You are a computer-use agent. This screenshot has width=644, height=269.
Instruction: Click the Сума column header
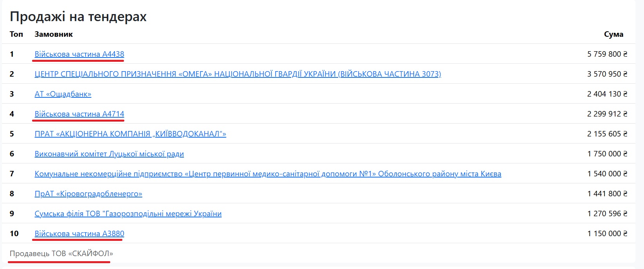click(614, 34)
